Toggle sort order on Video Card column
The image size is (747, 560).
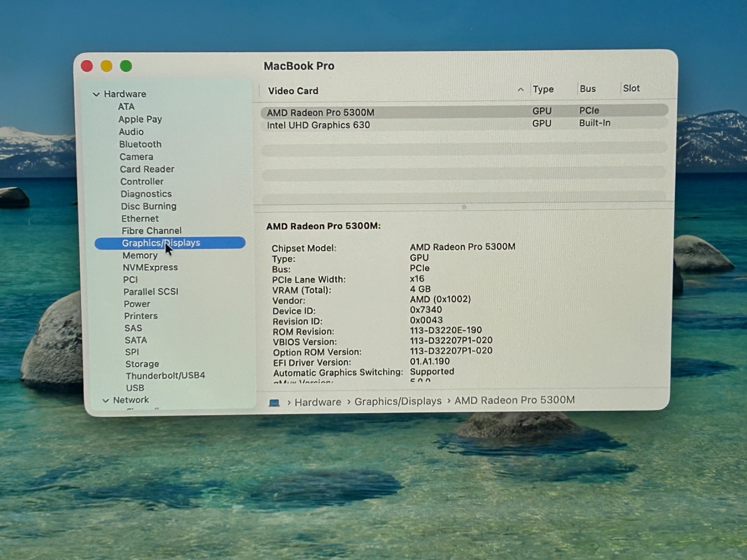click(x=520, y=90)
